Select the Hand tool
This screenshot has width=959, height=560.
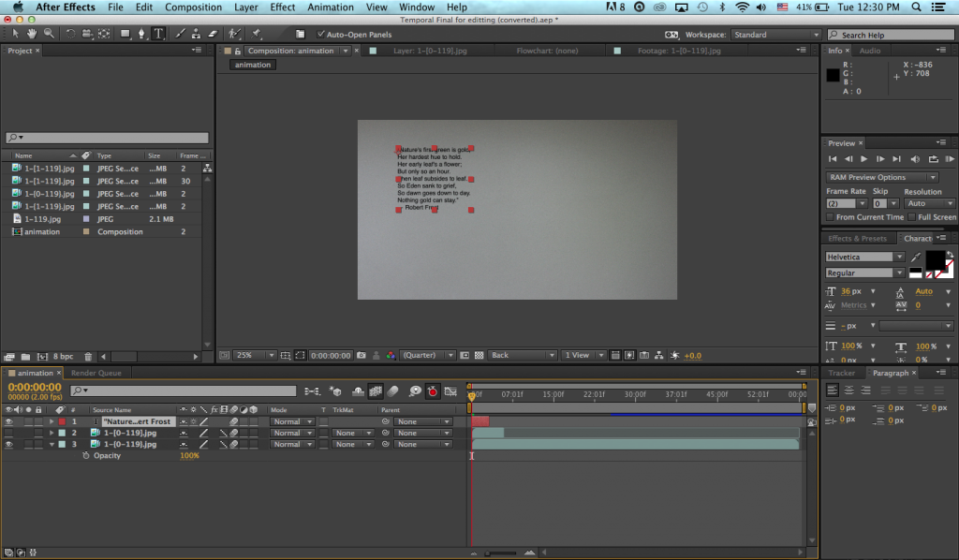[x=31, y=34]
